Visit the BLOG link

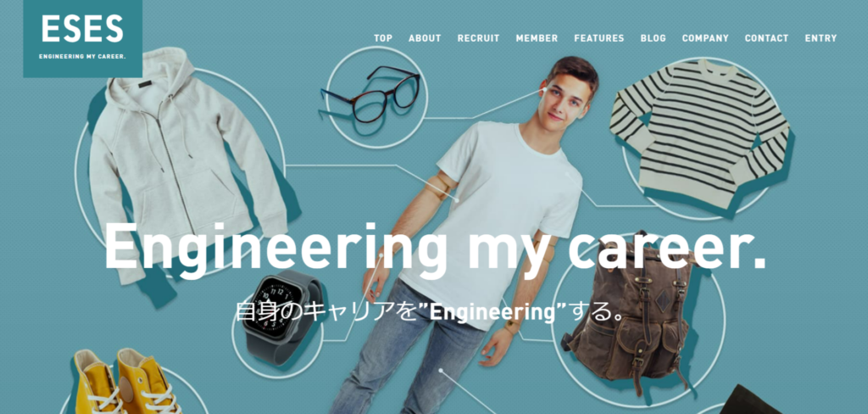click(x=654, y=38)
